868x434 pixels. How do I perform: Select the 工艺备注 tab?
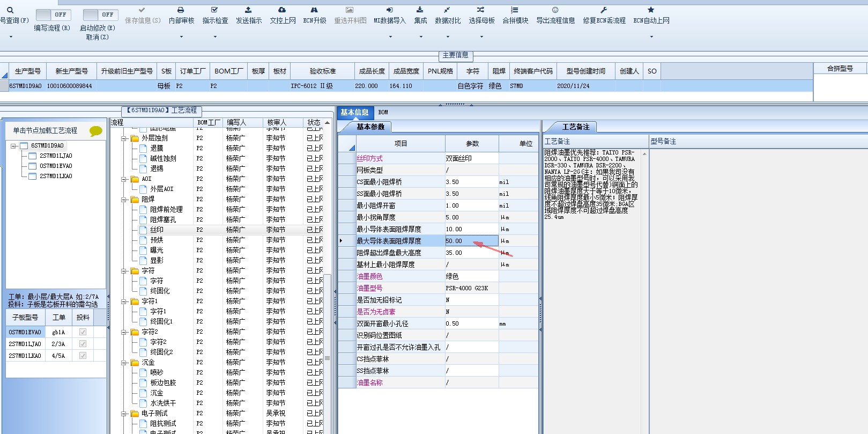pyautogui.click(x=575, y=127)
